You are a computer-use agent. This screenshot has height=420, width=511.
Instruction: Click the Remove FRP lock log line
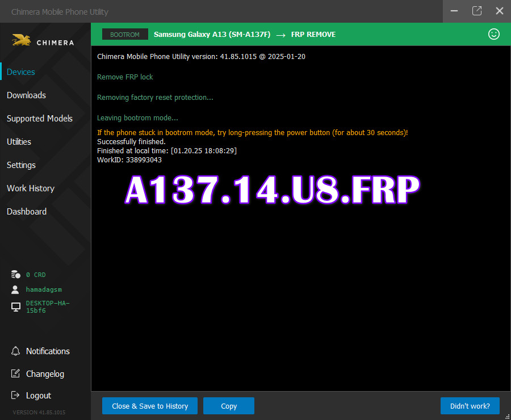pyautogui.click(x=125, y=77)
